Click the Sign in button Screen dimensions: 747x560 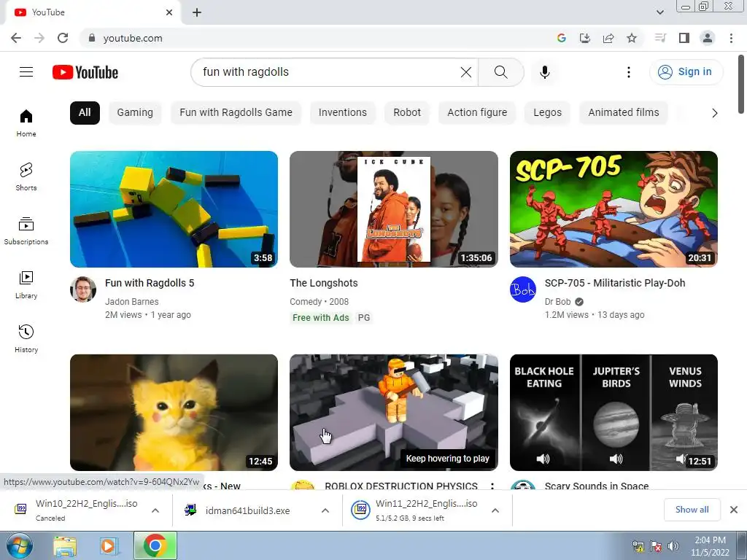686,72
